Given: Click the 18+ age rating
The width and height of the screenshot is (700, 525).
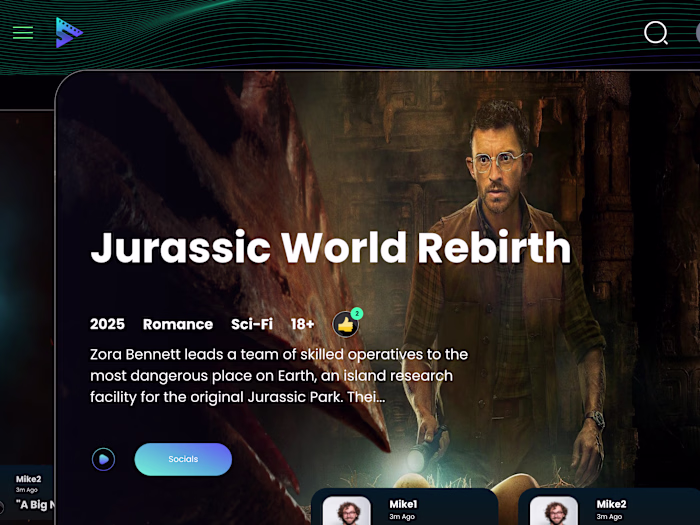Looking at the screenshot, I should point(303,324).
